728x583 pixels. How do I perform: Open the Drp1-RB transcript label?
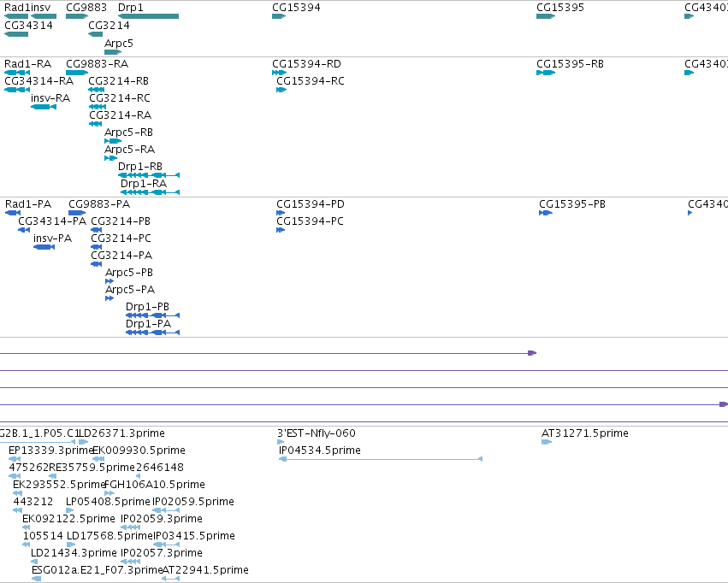[x=139, y=166]
